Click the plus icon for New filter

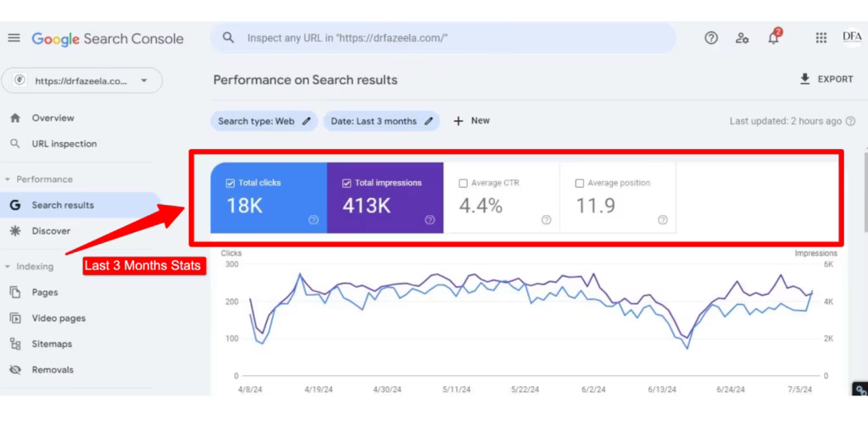click(458, 121)
